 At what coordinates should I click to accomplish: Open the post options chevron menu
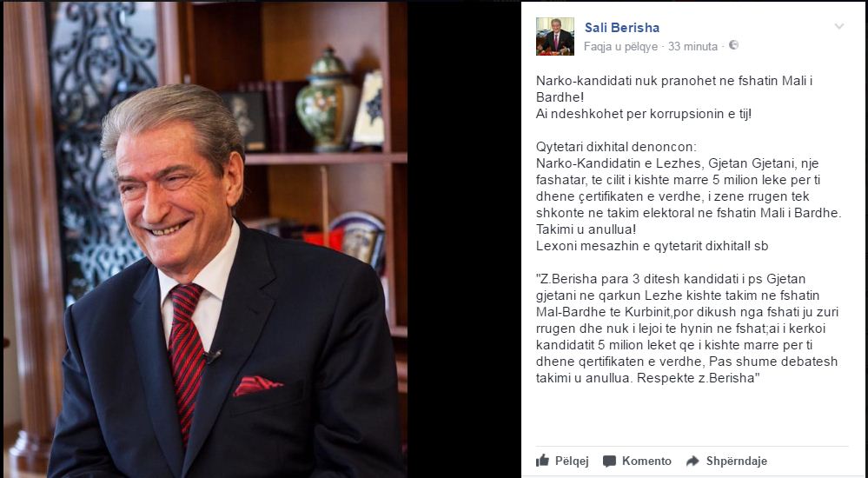(x=839, y=26)
